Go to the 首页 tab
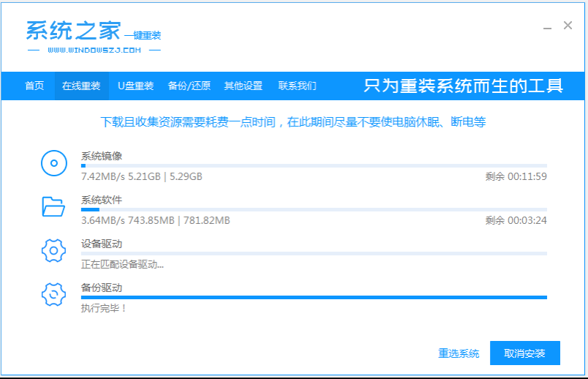Viewport: 588px width, 379px height. [x=34, y=86]
